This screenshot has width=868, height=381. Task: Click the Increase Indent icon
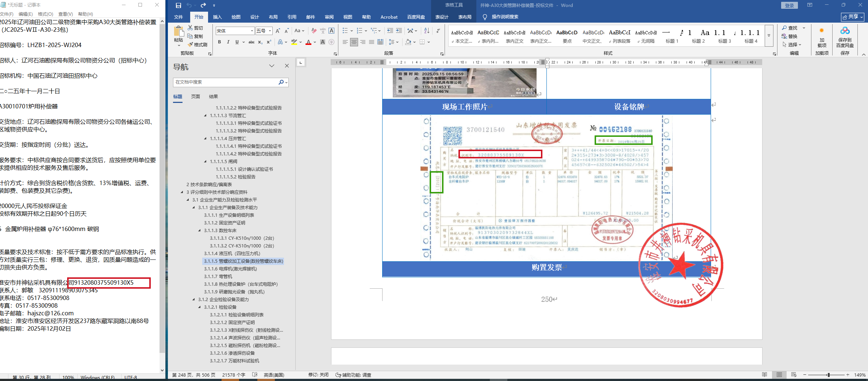[x=399, y=31]
